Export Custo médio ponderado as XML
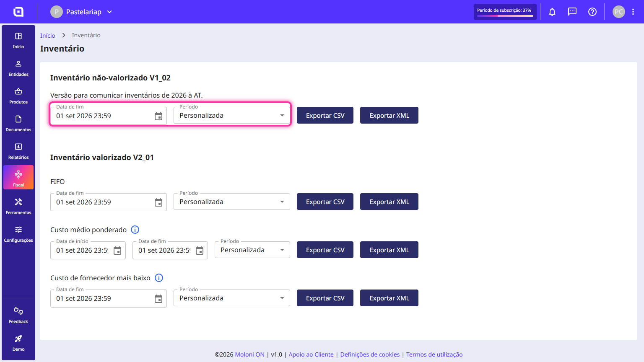The width and height of the screenshot is (644, 362). [389, 250]
